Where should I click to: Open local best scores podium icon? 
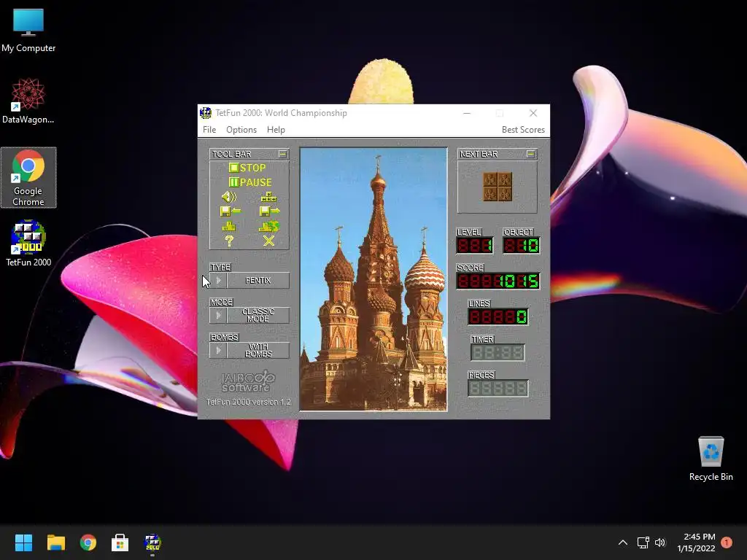[x=229, y=226]
